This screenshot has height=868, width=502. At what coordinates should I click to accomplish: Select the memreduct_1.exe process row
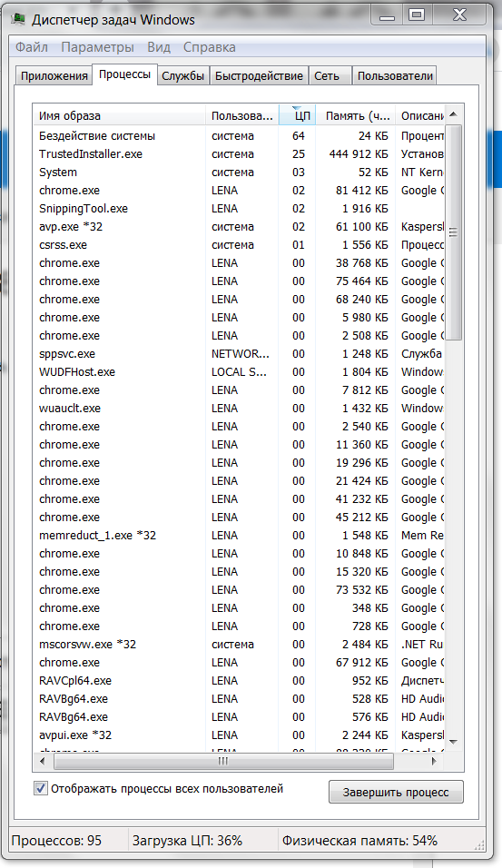(x=239, y=536)
